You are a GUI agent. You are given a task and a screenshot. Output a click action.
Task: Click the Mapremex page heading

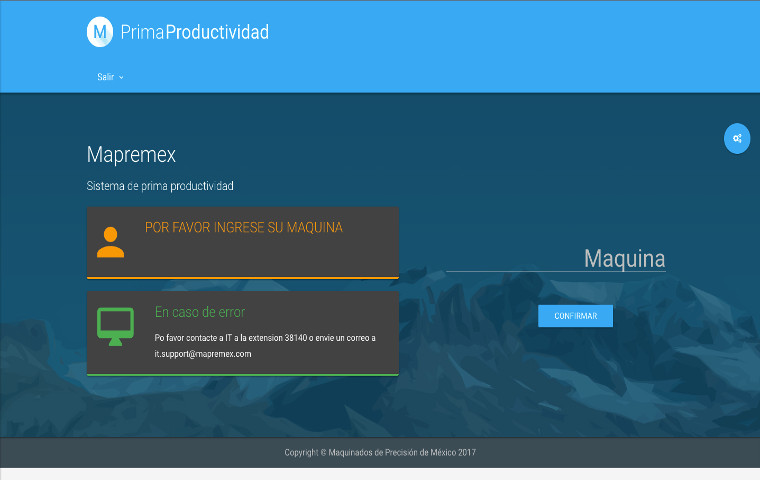click(131, 155)
